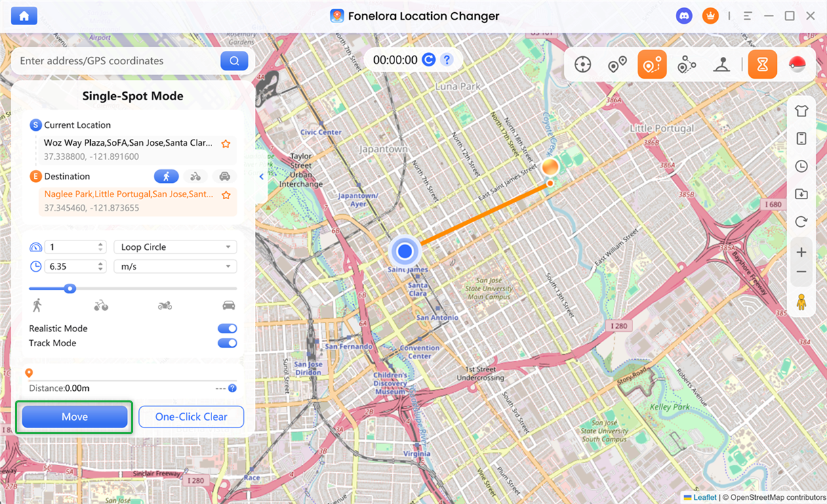
Task: Click the Naglee Park destination address text
Action: point(129,194)
